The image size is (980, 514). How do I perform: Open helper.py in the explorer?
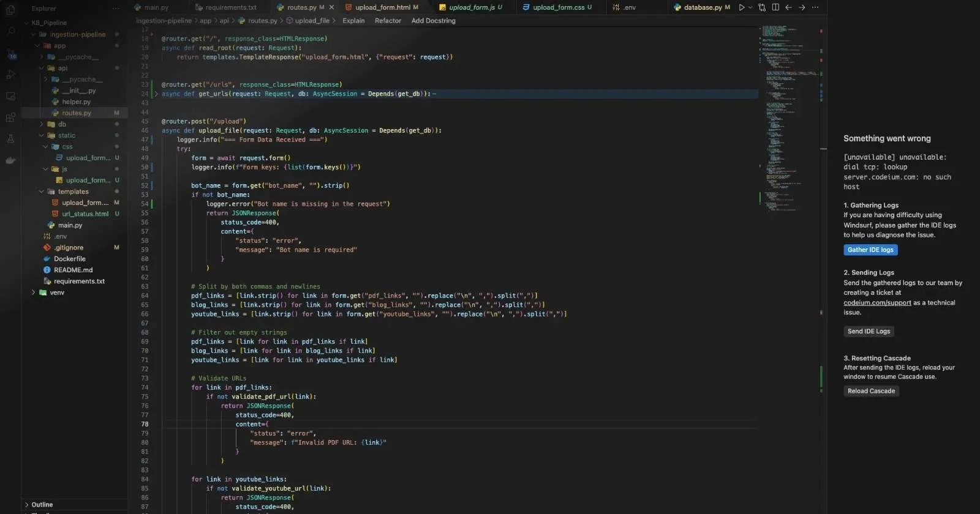75,102
